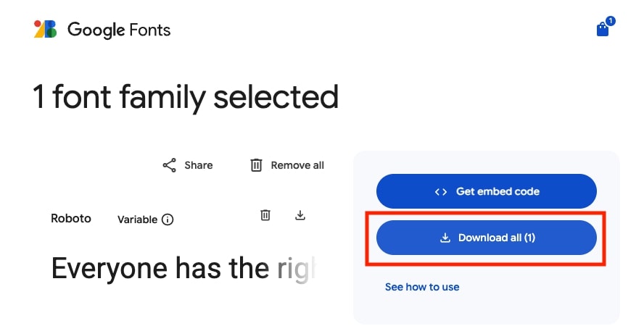This screenshot has width=644, height=326.
Task: Select the Roboto font name
Action: point(71,218)
